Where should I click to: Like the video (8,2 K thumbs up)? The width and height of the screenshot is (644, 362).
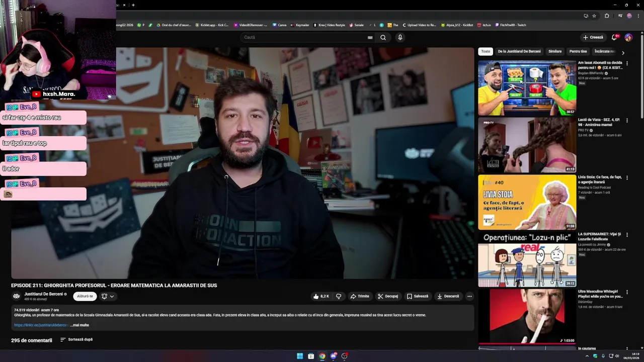[321, 296]
